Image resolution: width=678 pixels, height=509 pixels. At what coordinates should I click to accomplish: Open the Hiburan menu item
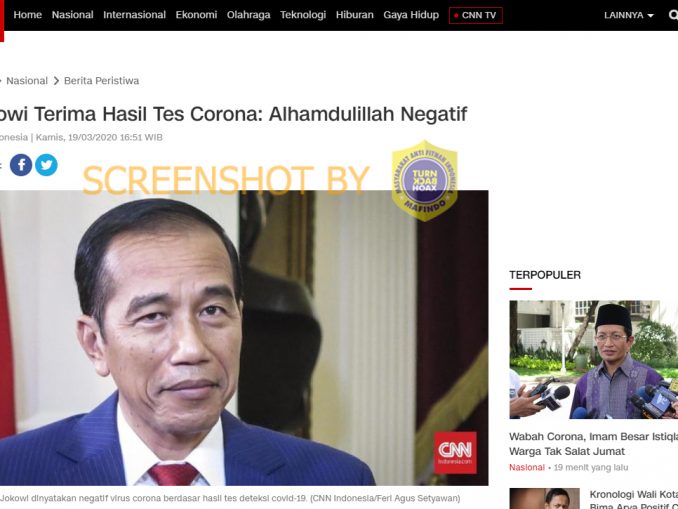click(x=355, y=15)
